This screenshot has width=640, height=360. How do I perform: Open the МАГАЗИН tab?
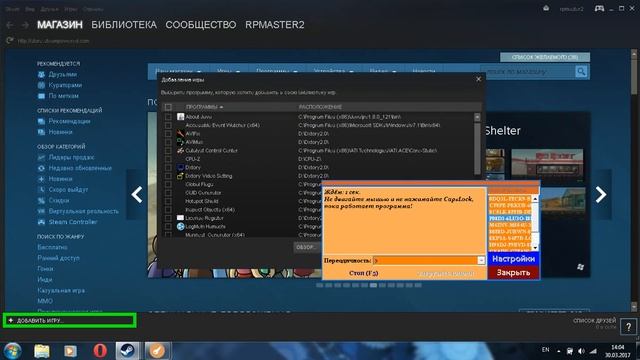pos(60,25)
